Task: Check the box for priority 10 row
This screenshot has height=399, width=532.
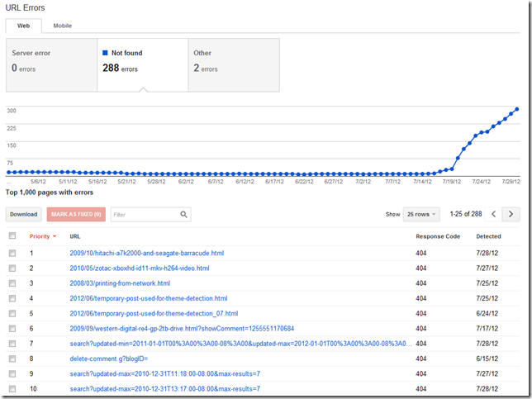Action: [x=12, y=389]
